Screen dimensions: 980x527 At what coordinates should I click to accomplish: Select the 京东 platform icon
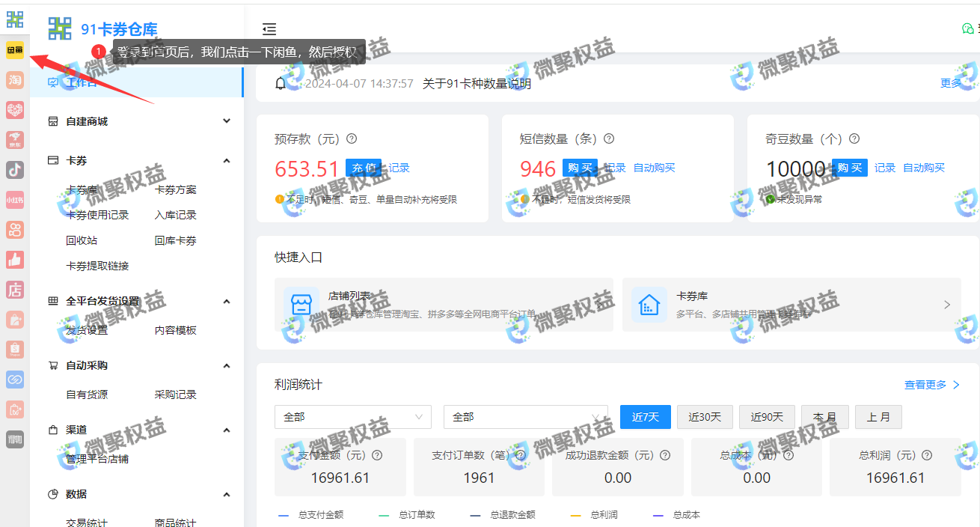coord(15,140)
